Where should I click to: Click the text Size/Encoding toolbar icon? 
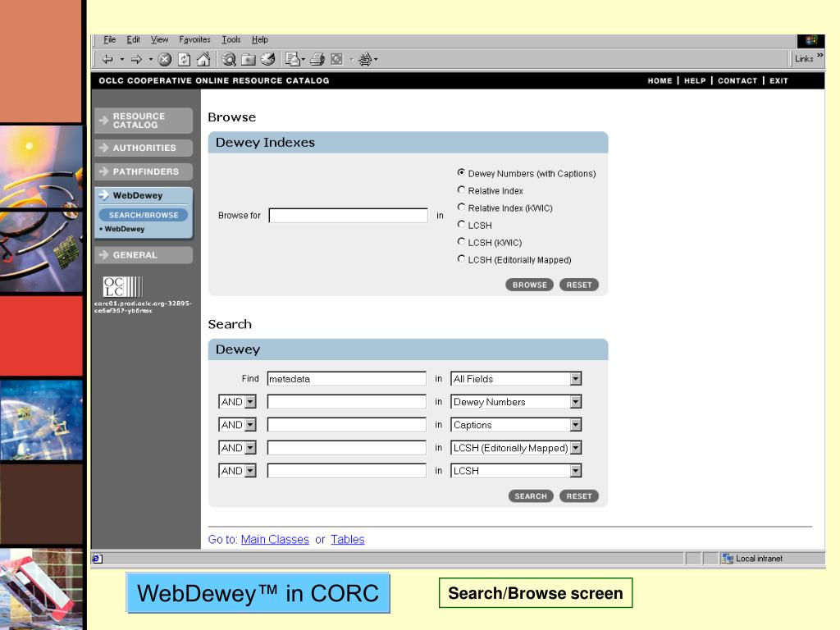[366, 59]
